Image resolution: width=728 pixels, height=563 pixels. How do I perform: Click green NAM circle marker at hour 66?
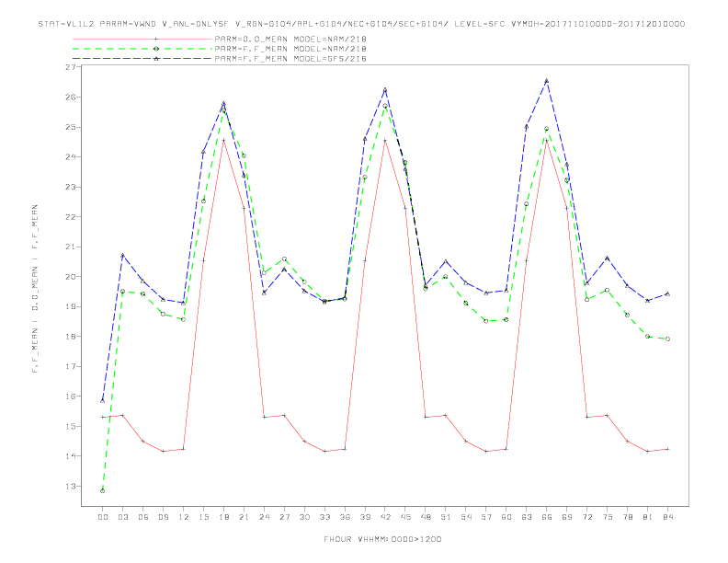[x=547, y=129]
